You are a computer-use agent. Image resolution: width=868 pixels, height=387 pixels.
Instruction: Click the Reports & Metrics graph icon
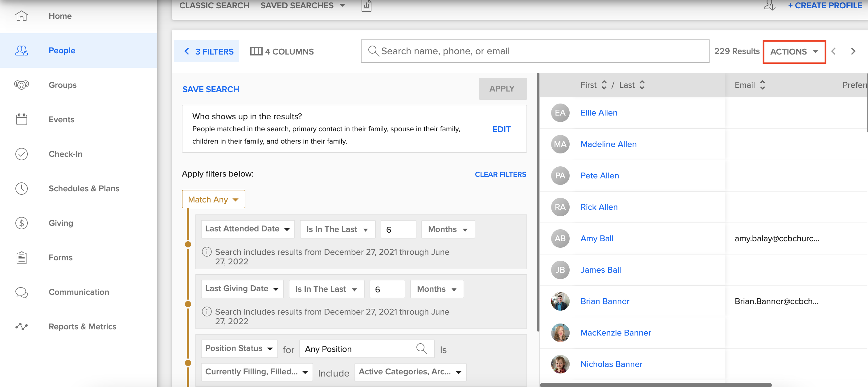[21, 326]
